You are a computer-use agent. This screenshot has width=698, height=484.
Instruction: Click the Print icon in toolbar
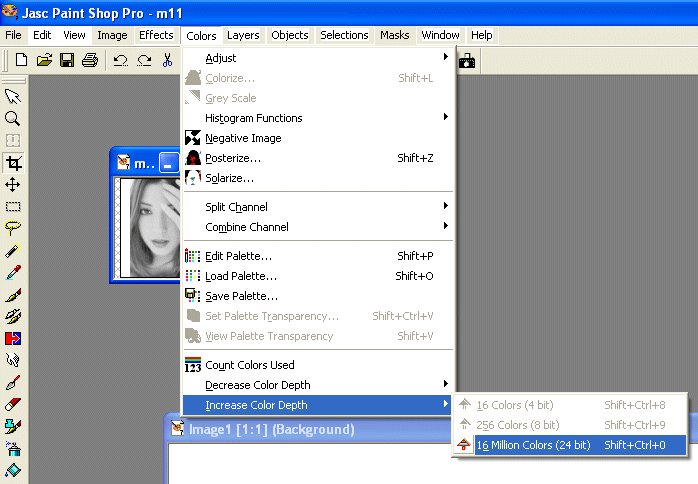pyautogui.click(x=90, y=61)
